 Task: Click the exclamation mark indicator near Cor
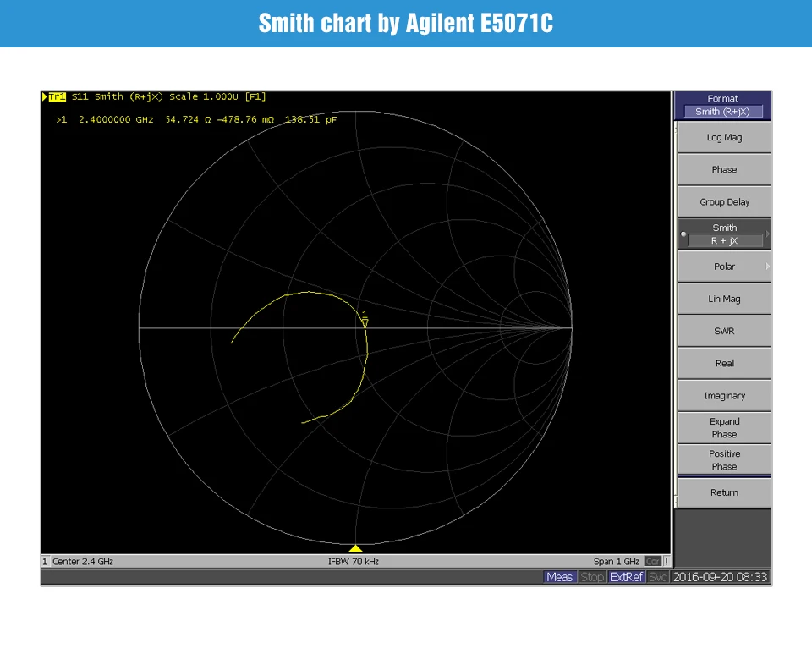click(667, 561)
